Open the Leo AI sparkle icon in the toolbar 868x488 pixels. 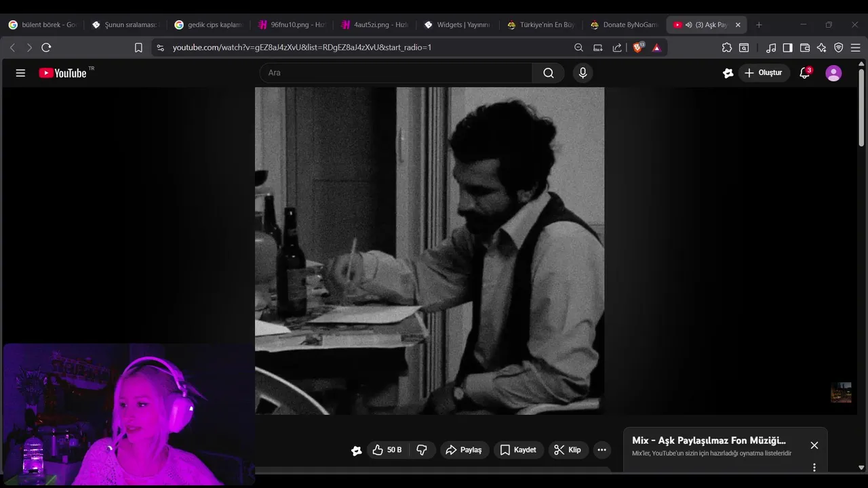pos(822,47)
